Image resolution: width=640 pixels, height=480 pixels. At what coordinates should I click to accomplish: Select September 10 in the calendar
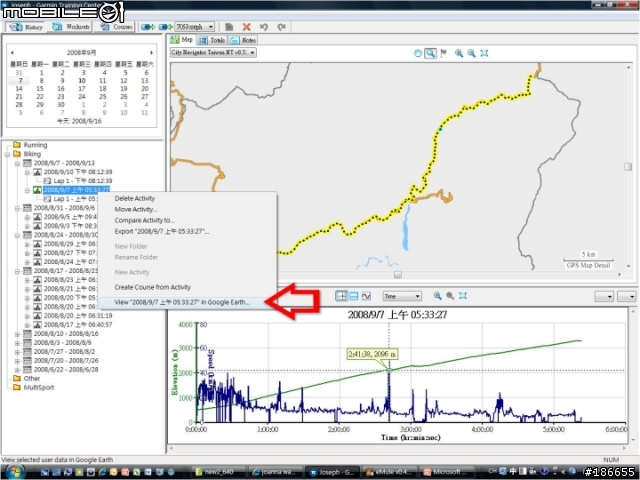(82, 80)
